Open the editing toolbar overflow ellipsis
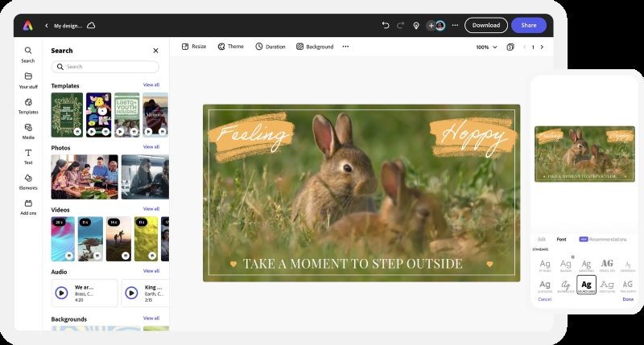Image resolution: width=644 pixels, height=345 pixels. tap(345, 47)
